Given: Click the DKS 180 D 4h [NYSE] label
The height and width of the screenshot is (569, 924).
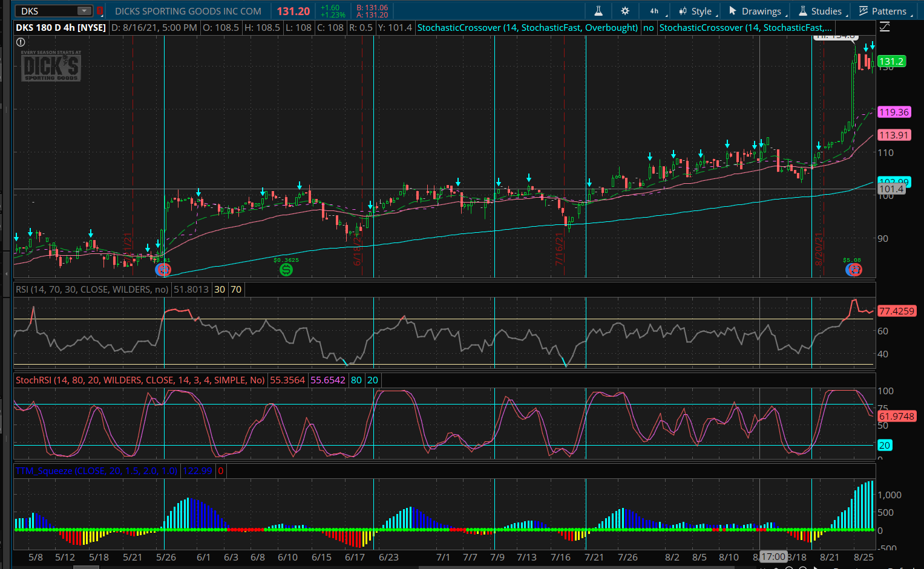Looking at the screenshot, I should [61, 28].
